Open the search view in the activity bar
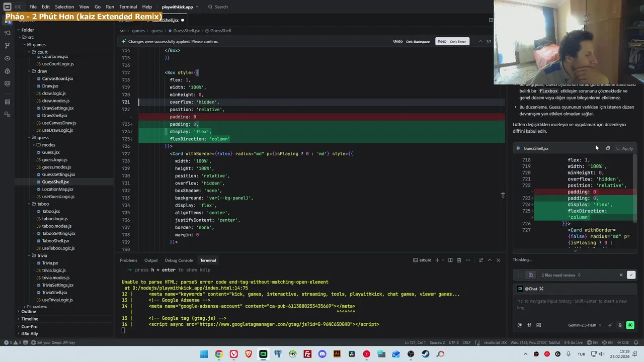This screenshot has width=644, height=362. click(x=7, y=33)
